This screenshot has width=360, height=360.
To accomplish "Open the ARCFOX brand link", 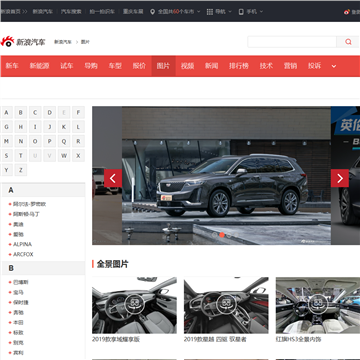I will (23, 254).
